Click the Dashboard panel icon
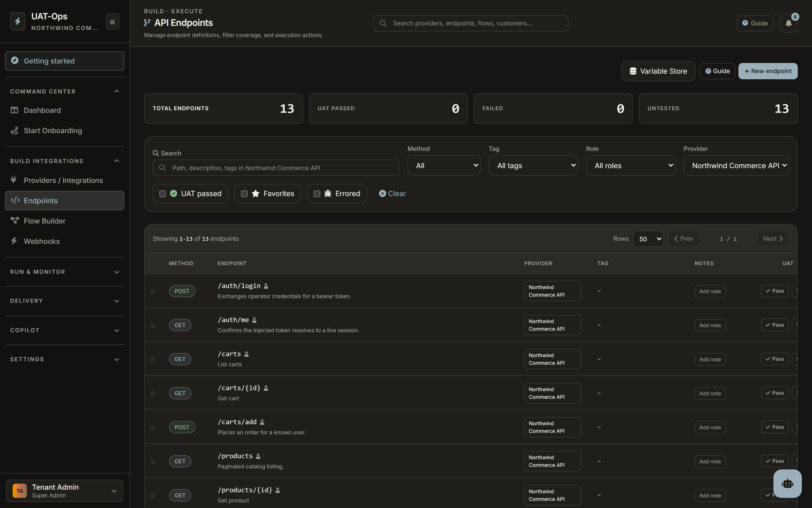Image resolution: width=812 pixels, height=508 pixels. coord(14,110)
